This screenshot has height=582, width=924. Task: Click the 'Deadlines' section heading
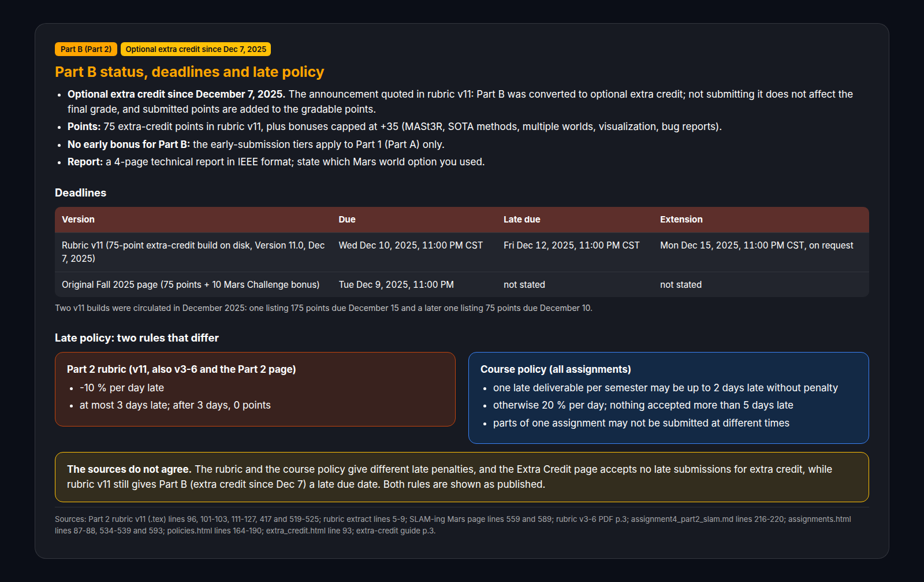tap(80, 192)
